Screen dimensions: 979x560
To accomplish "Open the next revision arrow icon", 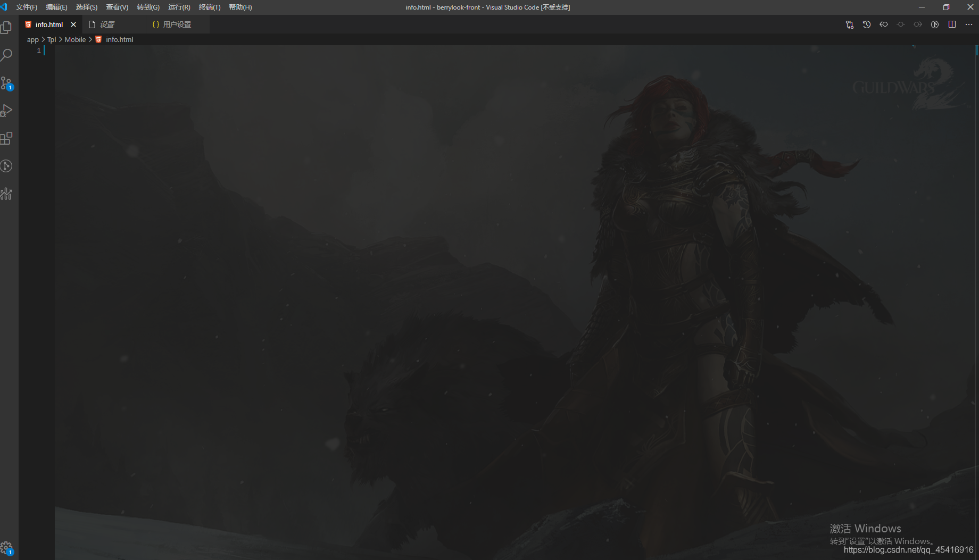I will coord(918,24).
